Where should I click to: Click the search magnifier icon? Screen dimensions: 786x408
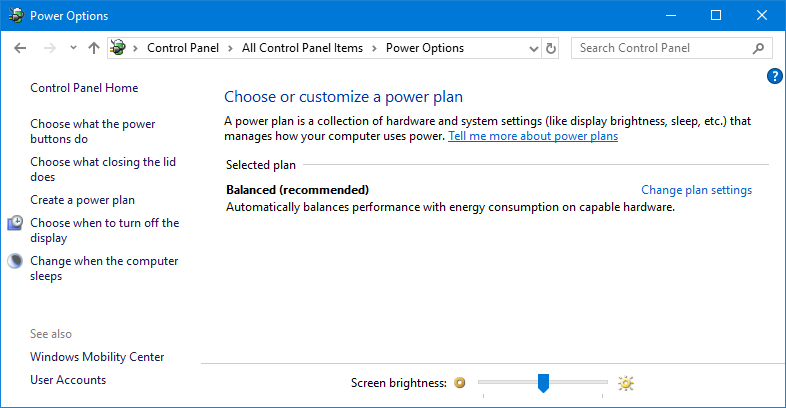pyautogui.click(x=758, y=48)
